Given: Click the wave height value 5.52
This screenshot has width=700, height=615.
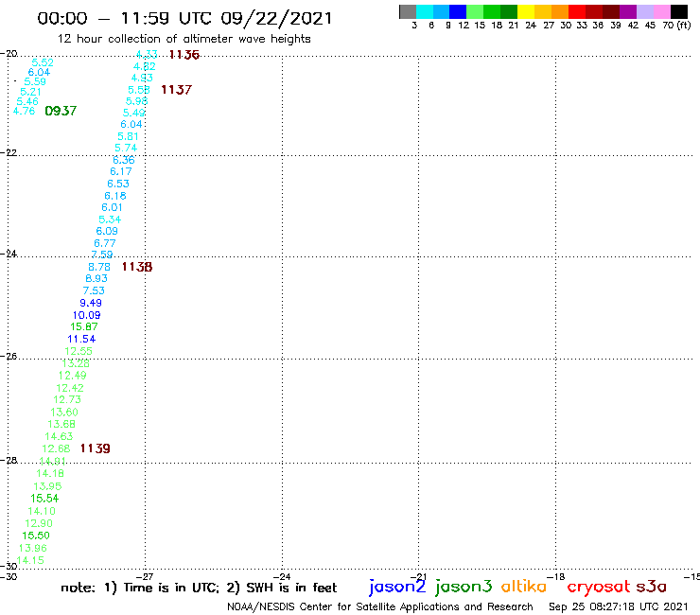Looking at the screenshot, I should [x=43, y=62].
